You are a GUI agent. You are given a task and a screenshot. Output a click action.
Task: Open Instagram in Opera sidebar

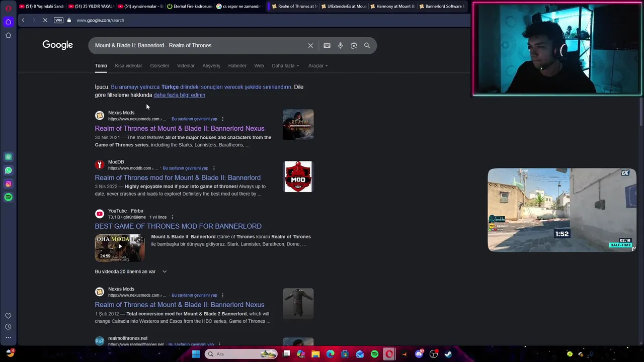coord(9,184)
